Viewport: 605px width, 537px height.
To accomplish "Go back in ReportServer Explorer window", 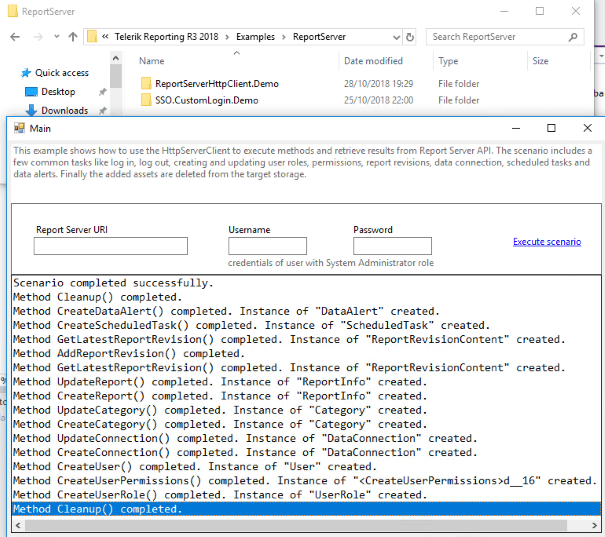I will (15, 37).
